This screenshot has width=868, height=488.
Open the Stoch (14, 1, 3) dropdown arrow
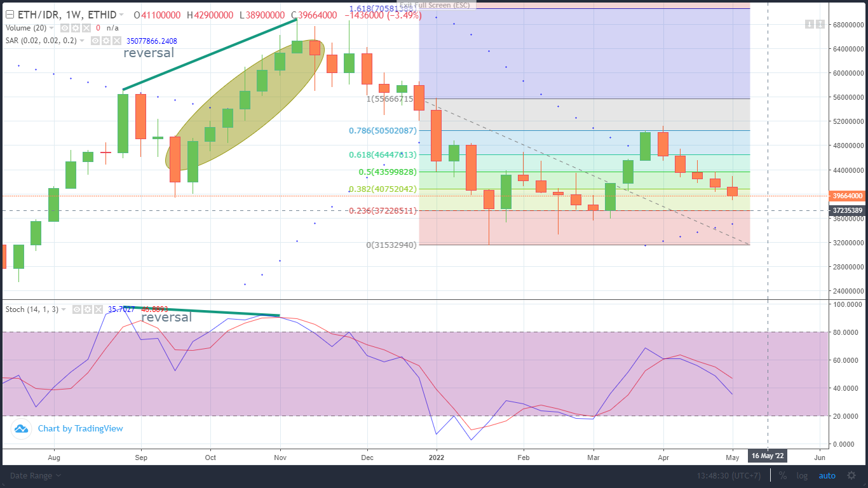64,309
